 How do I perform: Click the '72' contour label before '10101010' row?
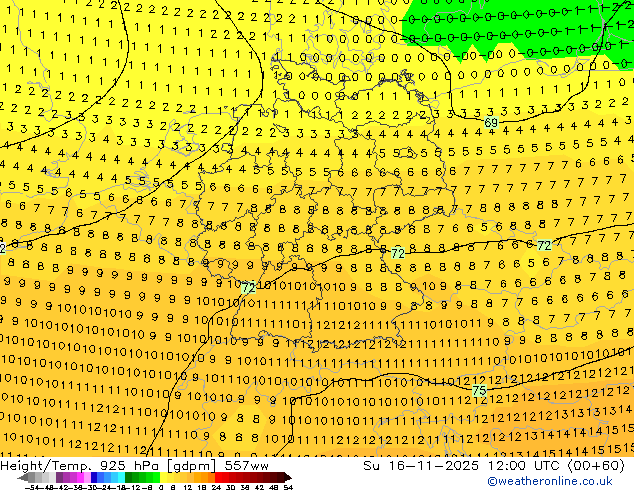[248, 288]
